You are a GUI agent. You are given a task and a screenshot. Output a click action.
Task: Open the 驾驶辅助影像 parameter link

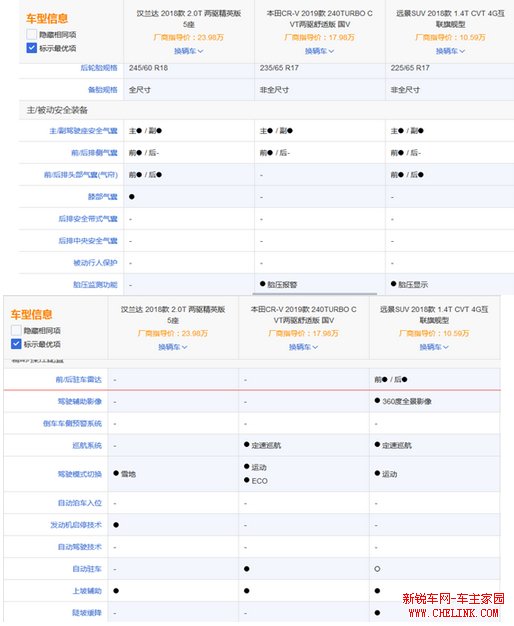click(x=79, y=402)
